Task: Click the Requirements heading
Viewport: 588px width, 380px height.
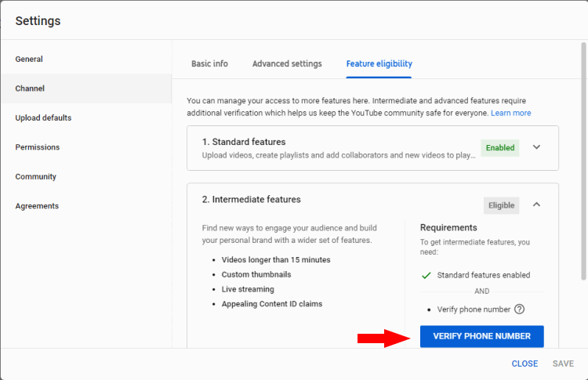Action: 448,227
